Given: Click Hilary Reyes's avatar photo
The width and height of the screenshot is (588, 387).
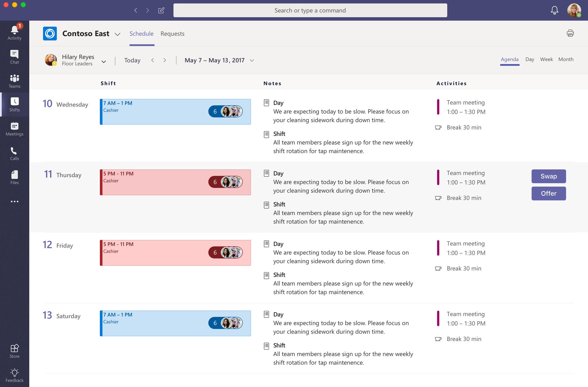Looking at the screenshot, I should point(51,60).
